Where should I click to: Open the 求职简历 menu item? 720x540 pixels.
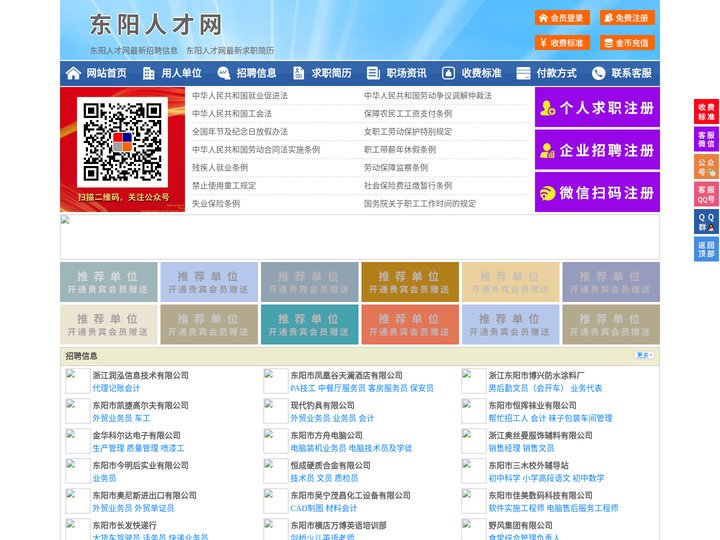tap(332, 73)
